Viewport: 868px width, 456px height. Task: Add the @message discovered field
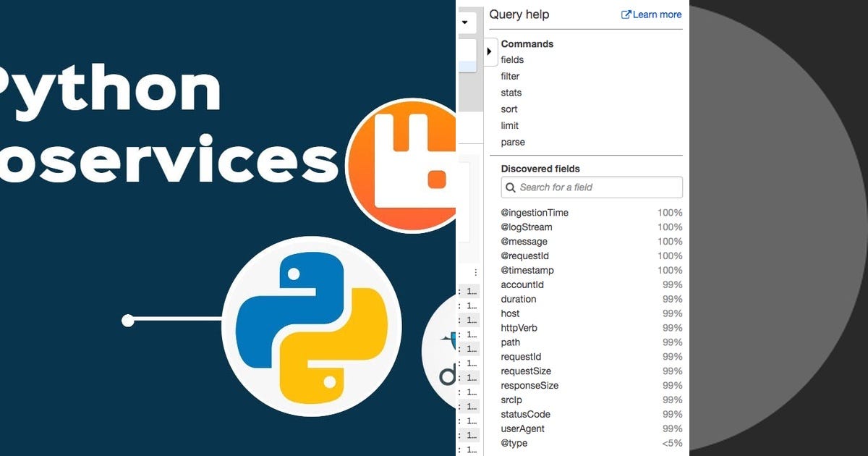pyautogui.click(x=524, y=241)
